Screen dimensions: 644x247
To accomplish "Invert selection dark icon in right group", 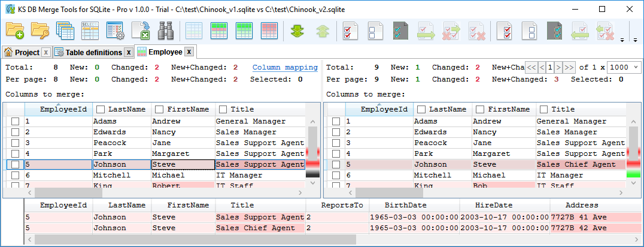I will (554, 31).
